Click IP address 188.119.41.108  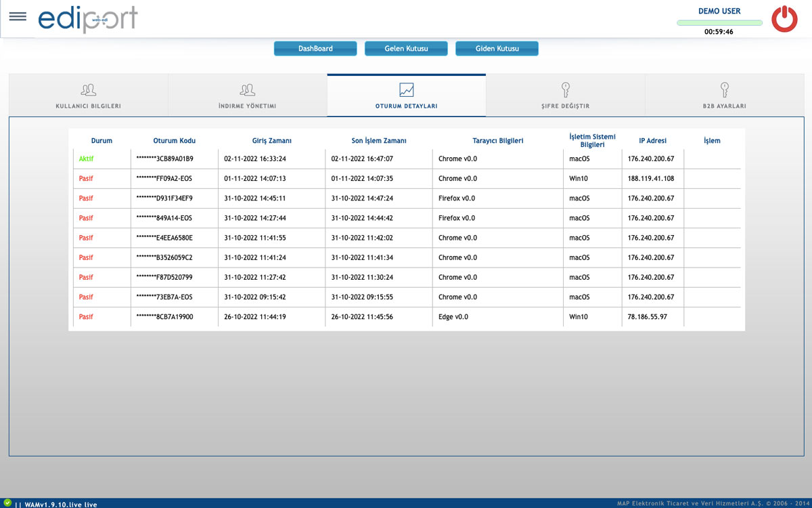651,178
